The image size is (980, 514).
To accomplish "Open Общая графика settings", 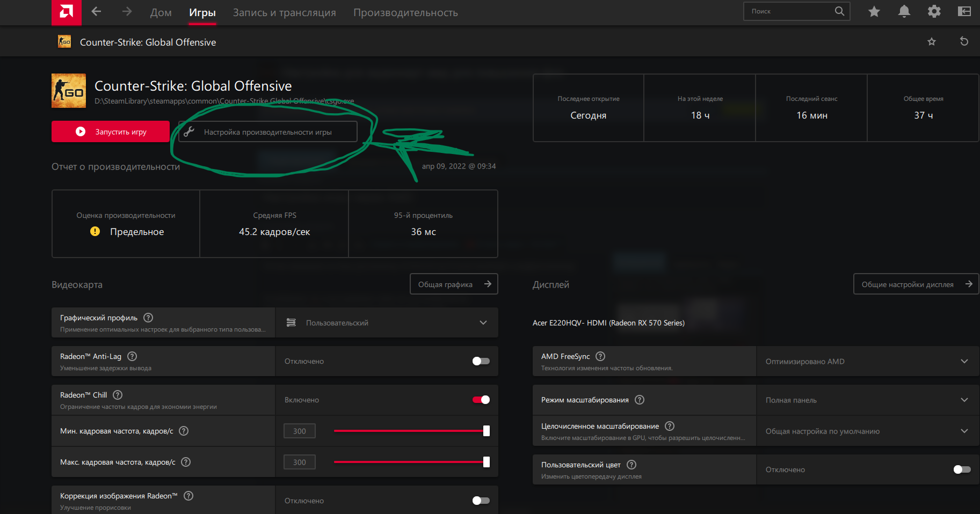I will [454, 284].
